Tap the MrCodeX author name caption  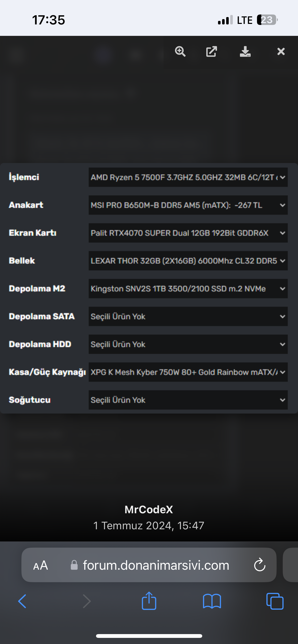point(149,509)
